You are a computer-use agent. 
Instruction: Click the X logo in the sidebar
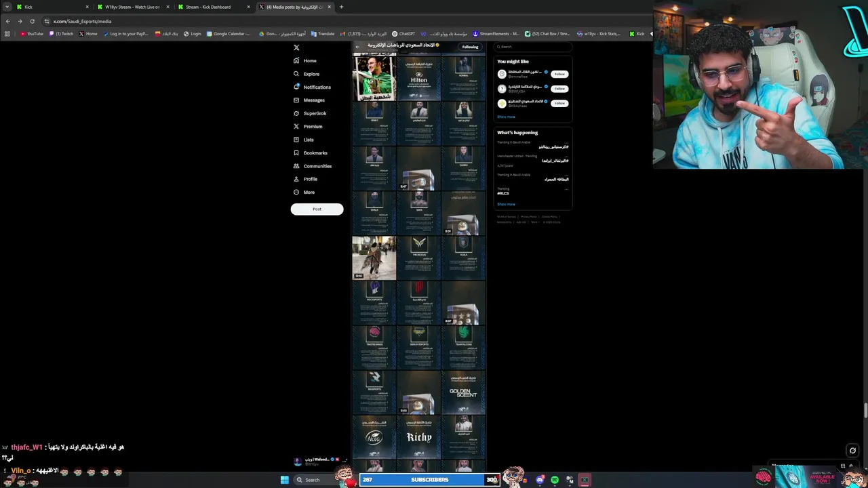(x=296, y=47)
